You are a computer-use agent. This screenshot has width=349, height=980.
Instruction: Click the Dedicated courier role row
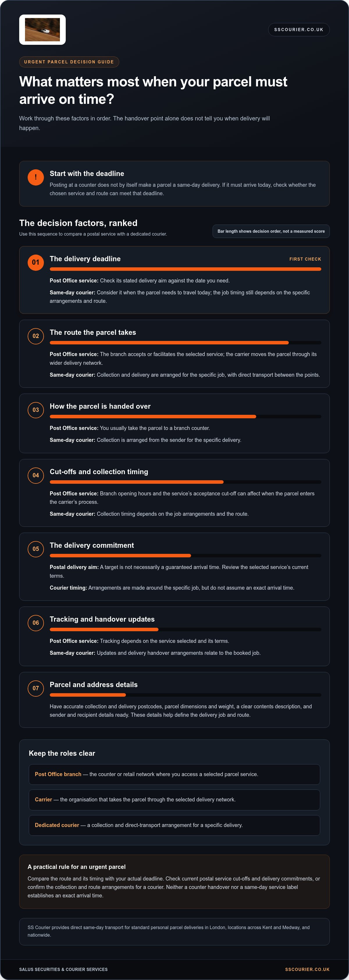174,826
